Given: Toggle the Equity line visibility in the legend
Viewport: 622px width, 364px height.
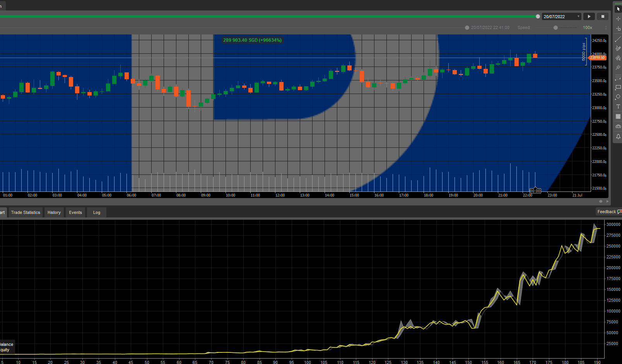Looking at the screenshot, I should click(x=5, y=350).
